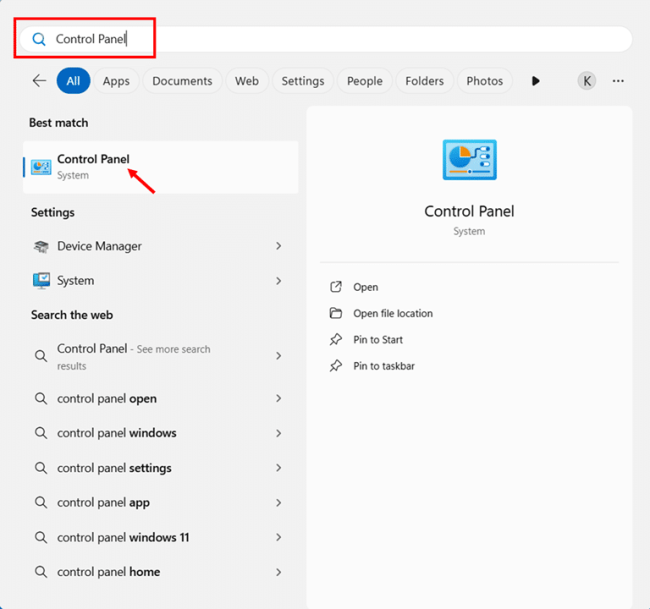Expand chevron for 'control panel settings'
This screenshot has width=650, height=609.
coord(279,468)
